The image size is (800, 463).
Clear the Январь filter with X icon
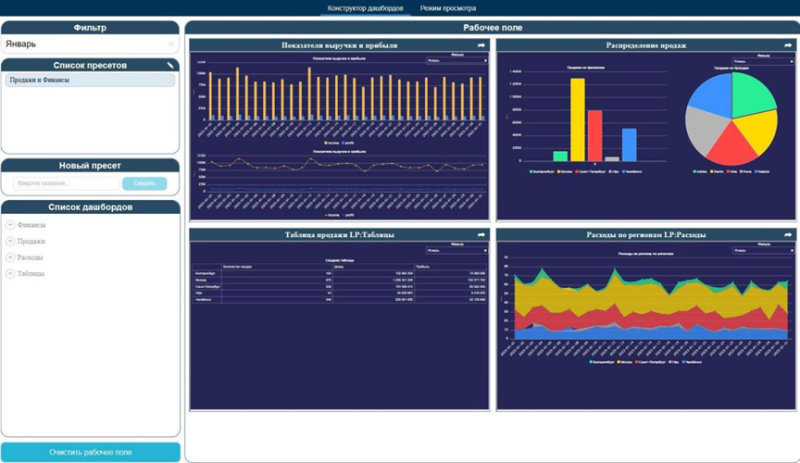click(171, 44)
